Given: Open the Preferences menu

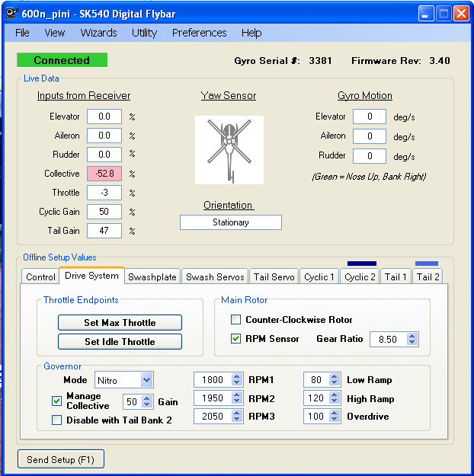Looking at the screenshot, I should [200, 33].
